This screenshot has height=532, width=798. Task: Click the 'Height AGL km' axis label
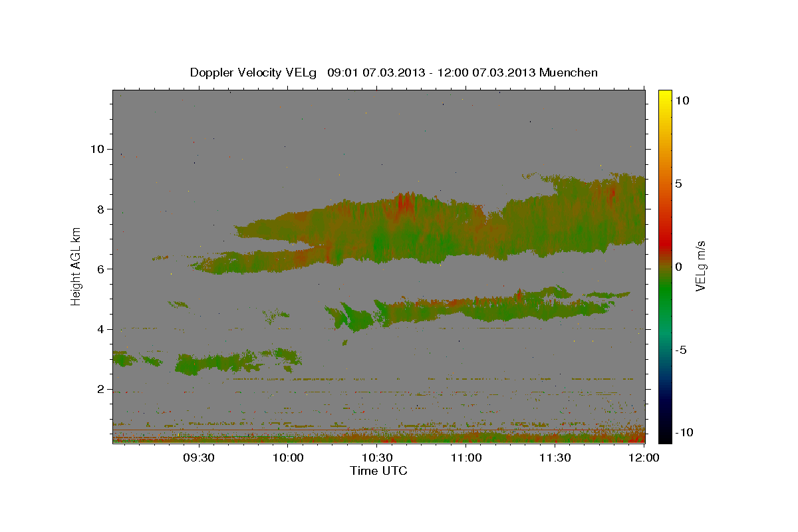[x=76, y=265]
